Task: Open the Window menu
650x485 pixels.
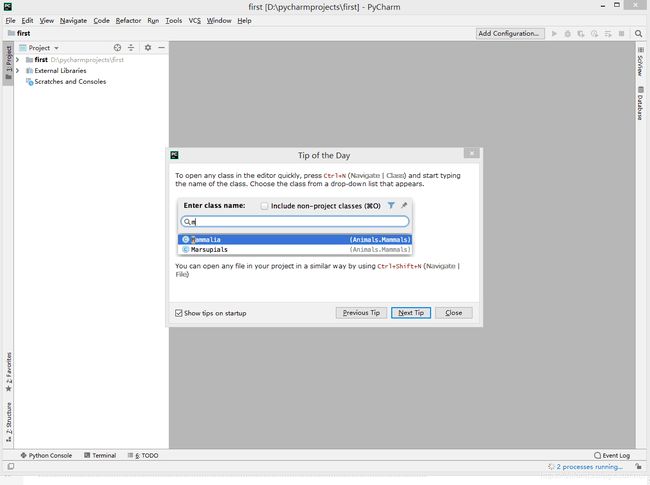Action: click(x=219, y=20)
